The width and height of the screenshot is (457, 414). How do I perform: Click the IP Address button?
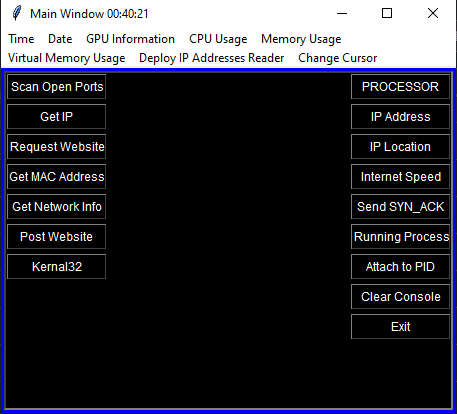[400, 117]
